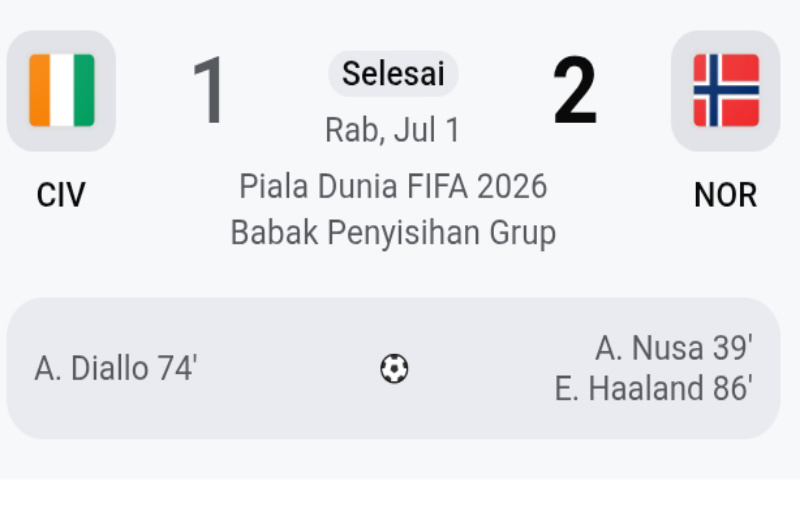The height and width of the screenshot is (507, 800).
Task: Click the soccer ball goals icon
Action: click(394, 368)
